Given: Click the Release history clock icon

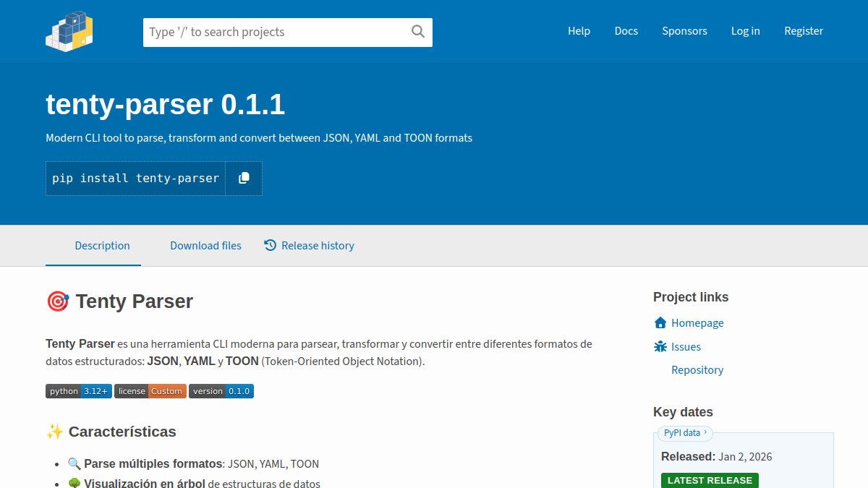Looking at the screenshot, I should pos(271,245).
